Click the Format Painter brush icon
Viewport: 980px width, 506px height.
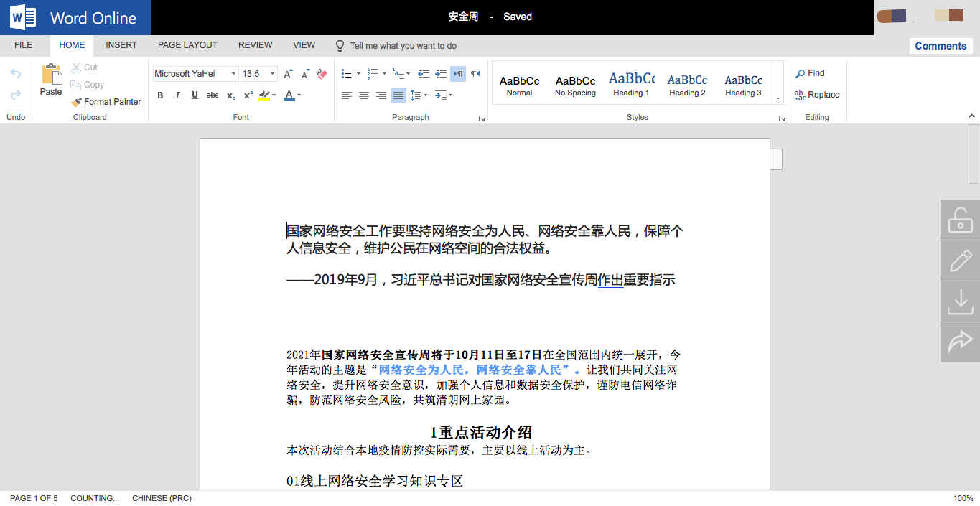[76, 102]
